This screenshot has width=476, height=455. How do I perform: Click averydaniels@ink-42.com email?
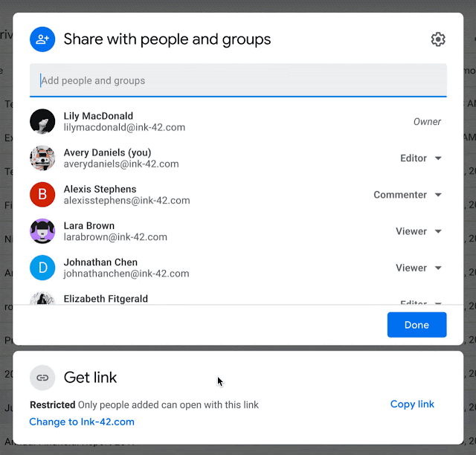pos(121,164)
